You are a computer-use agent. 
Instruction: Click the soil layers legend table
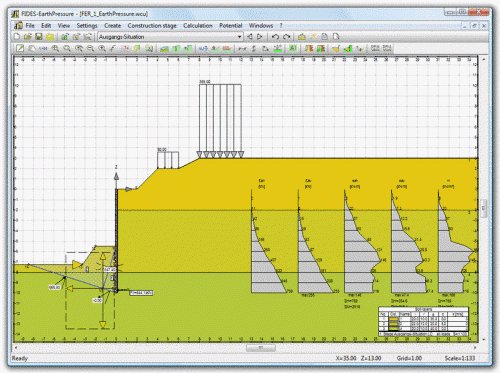coord(424,321)
